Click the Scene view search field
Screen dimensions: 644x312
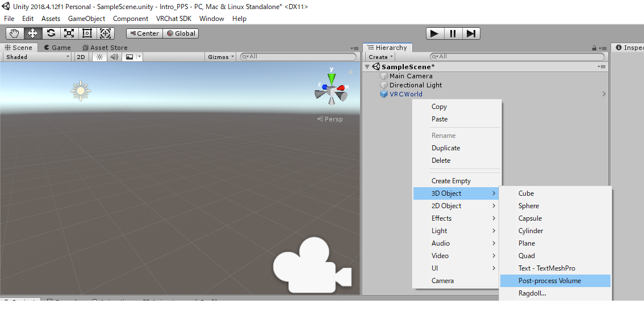[x=298, y=57]
